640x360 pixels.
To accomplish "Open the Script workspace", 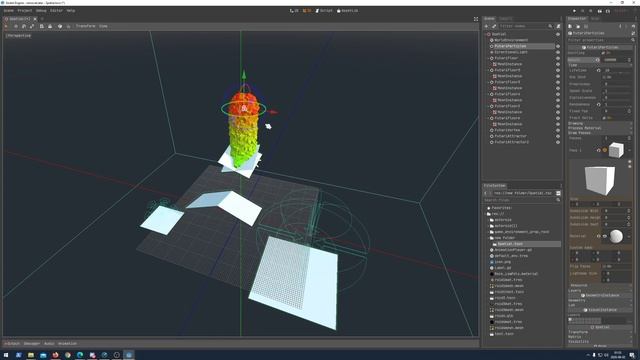I will click(x=324, y=11).
